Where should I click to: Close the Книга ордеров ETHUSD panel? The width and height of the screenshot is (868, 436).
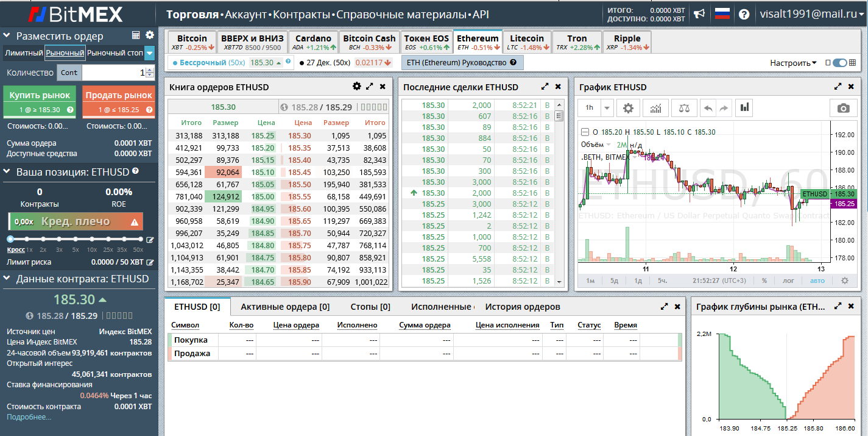click(383, 87)
